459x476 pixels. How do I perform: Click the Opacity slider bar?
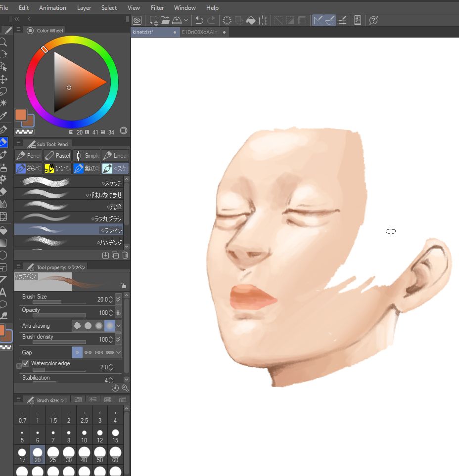click(x=59, y=315)
